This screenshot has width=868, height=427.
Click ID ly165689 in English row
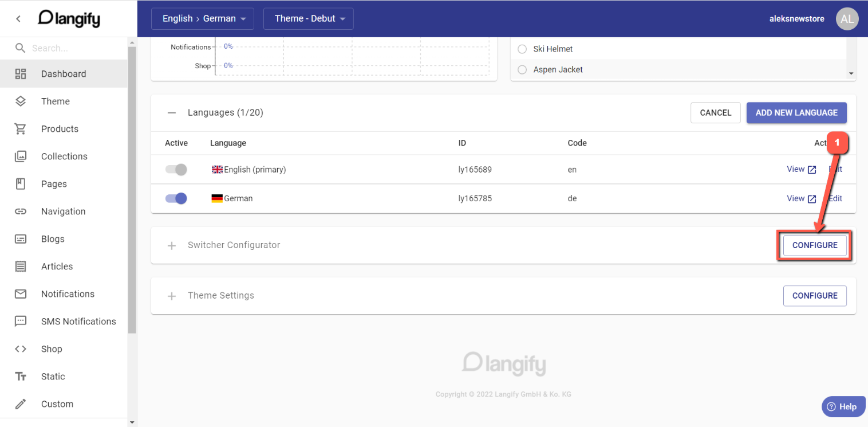coord(475,170)
